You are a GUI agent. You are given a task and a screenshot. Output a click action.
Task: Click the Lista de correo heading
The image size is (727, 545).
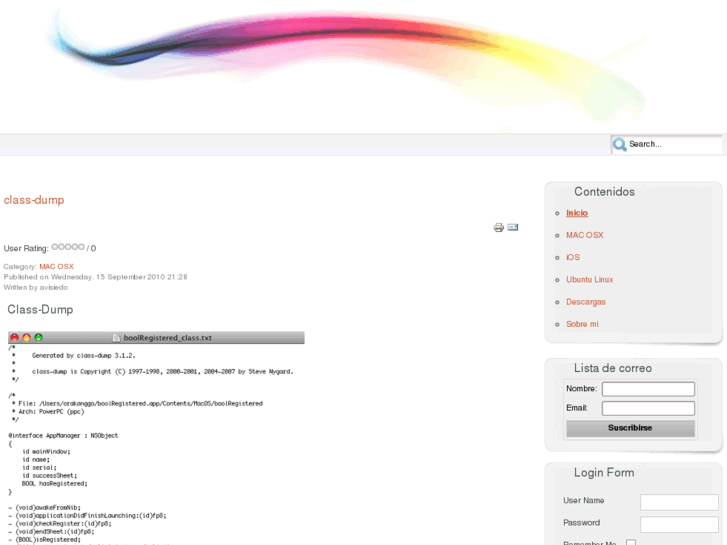click(613, 368)
